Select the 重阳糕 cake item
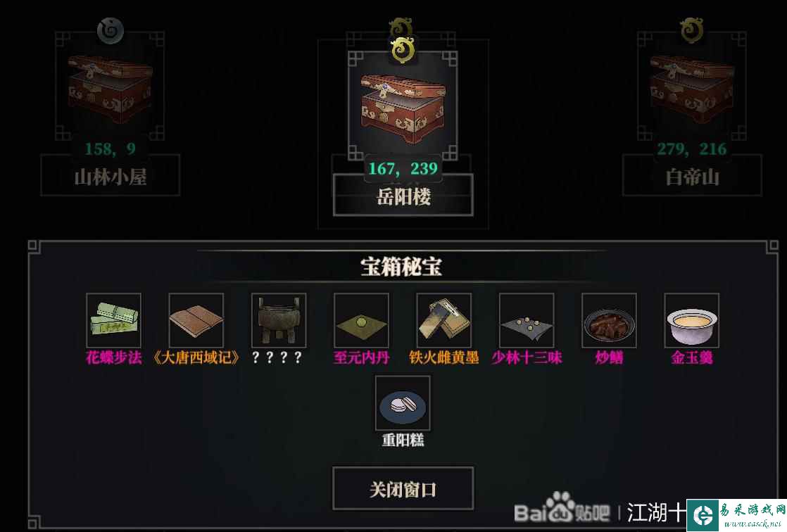The height and width of the screenshot is (532, 787). click(x=403, y=403)
